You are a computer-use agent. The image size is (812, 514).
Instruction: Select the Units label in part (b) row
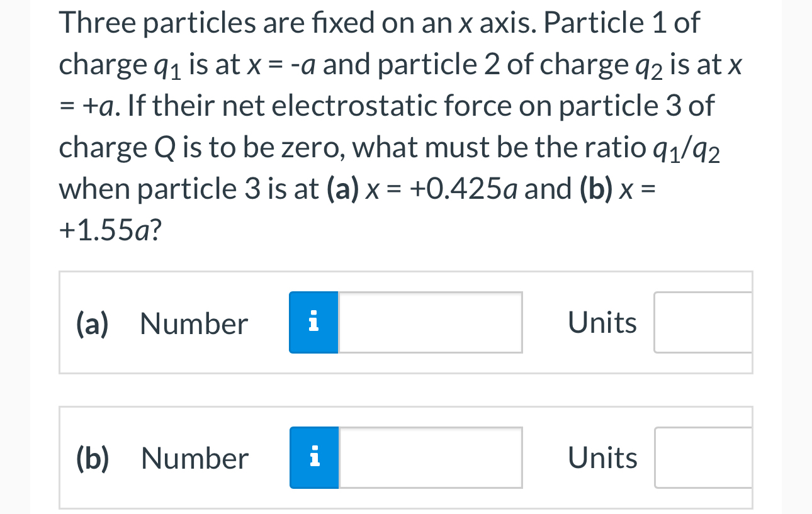[602, 457]
